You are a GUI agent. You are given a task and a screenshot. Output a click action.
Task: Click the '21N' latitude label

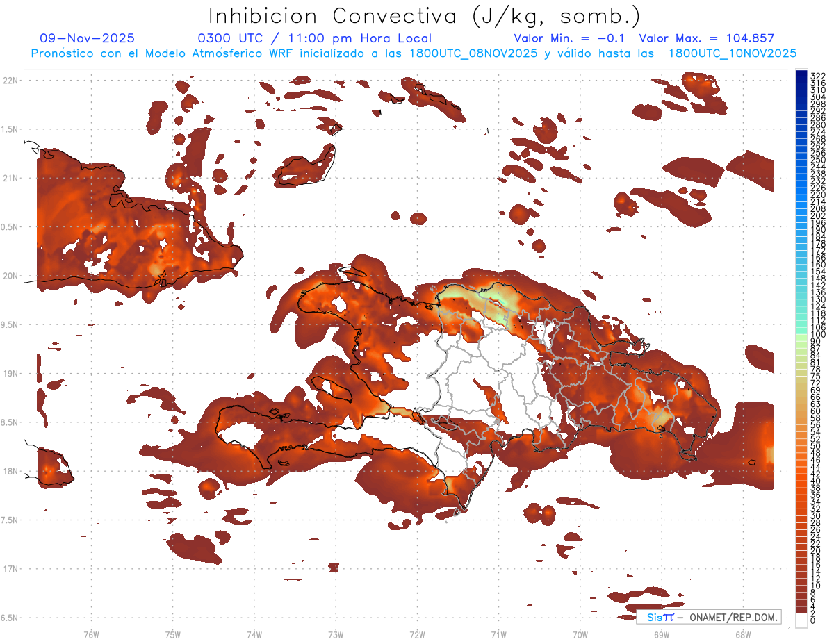pyautogui.click(x=12, y=179)
